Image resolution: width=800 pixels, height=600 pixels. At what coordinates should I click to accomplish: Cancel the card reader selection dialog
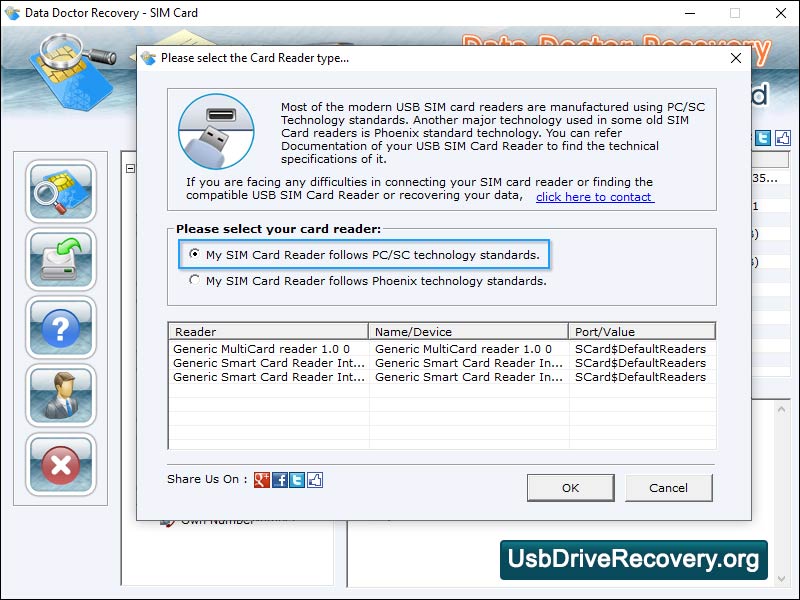point(668,488)
